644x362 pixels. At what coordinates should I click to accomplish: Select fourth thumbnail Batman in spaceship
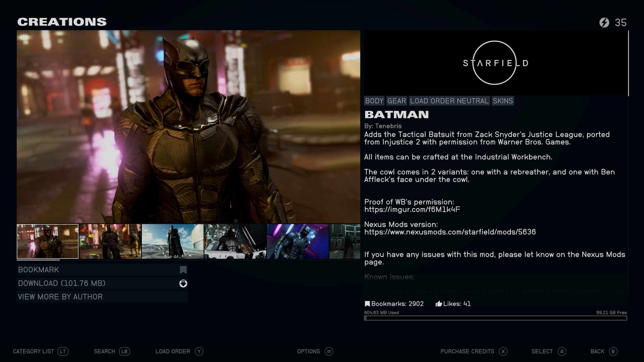235,241
